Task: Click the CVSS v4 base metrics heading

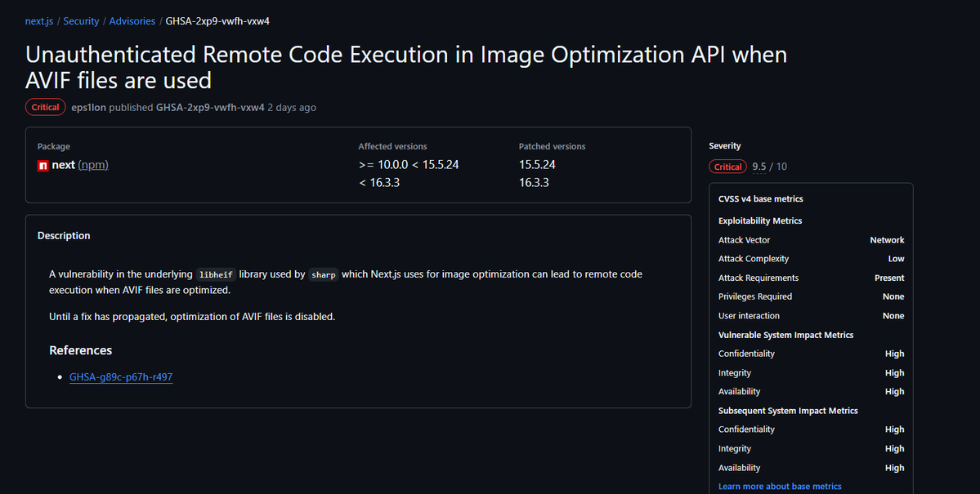Action: pyautogui.click(x=761, y=199)
